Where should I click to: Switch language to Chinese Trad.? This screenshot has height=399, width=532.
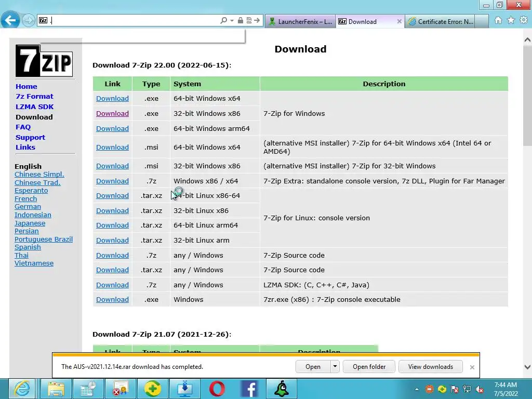(37, 182)
